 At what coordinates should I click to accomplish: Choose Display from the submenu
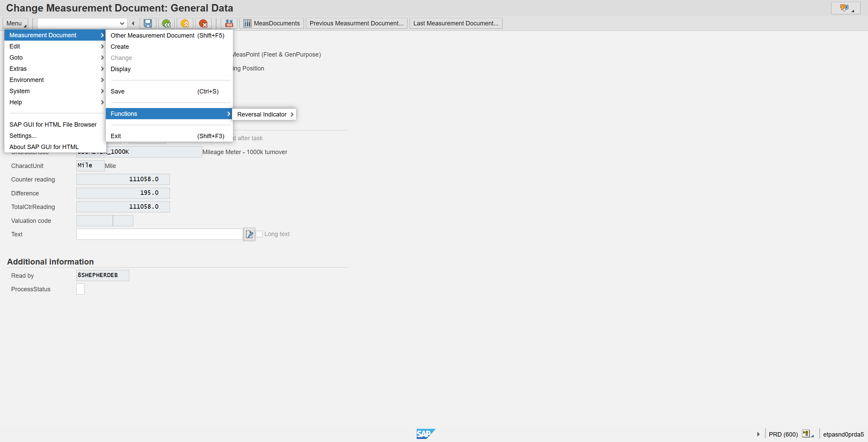point(169,69)
